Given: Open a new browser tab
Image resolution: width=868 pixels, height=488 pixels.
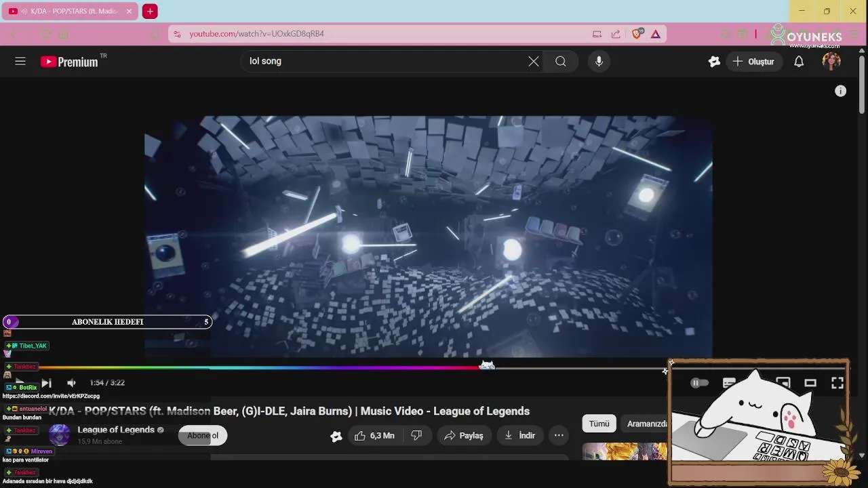Looking at the screenshot, I should pos(150,12).
